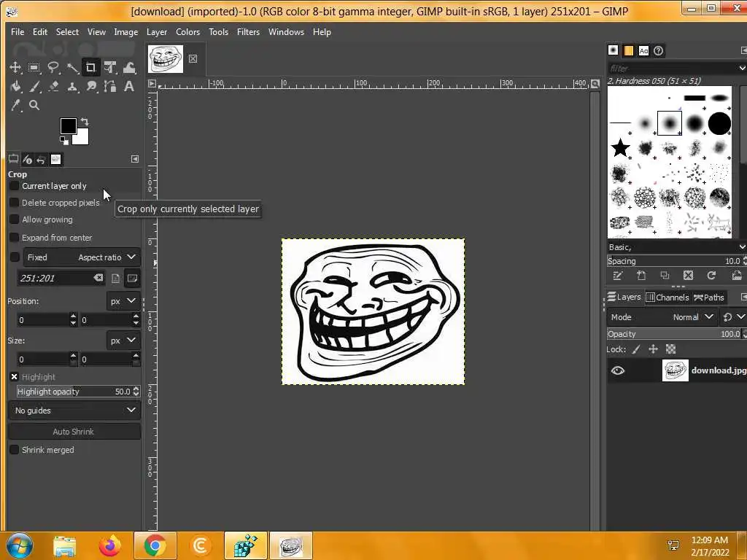Click the white background color swatch

click(x=82, y=138)
